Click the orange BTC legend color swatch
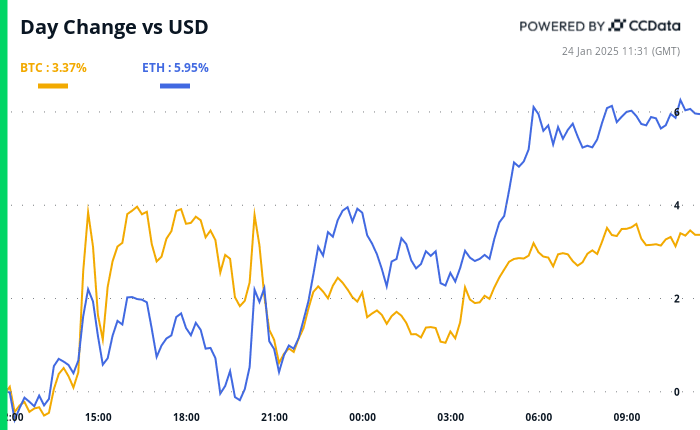The image size is (700, 430). 53,86
